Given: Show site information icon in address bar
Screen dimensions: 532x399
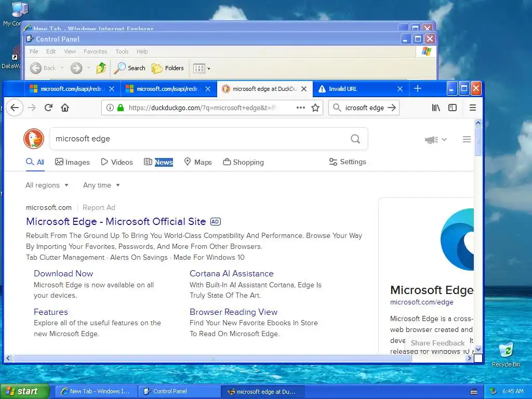Looking at the screenshot, I should pyautogui.click(x=110, y=108).
